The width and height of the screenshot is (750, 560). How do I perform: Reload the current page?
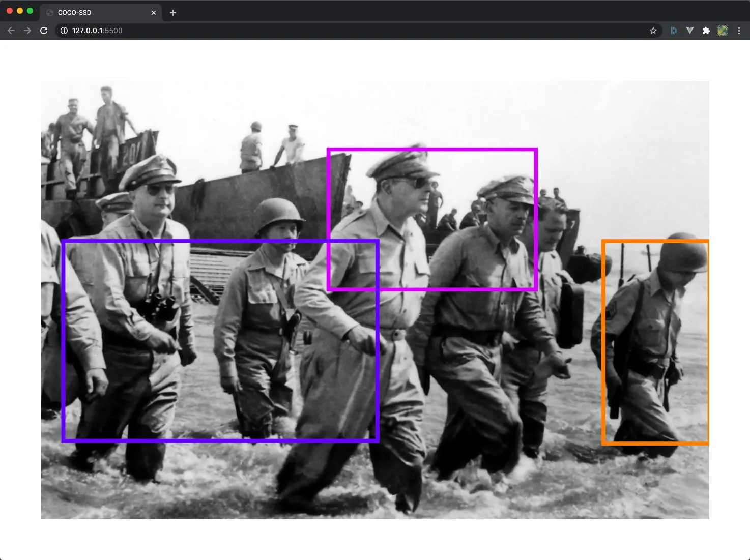[x=44, y=31]
